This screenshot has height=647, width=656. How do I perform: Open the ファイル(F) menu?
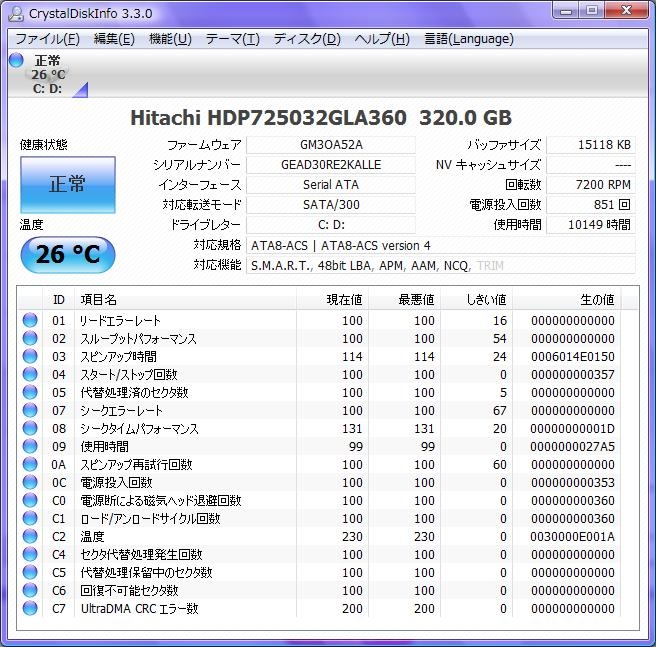click(x=47, y=39)
